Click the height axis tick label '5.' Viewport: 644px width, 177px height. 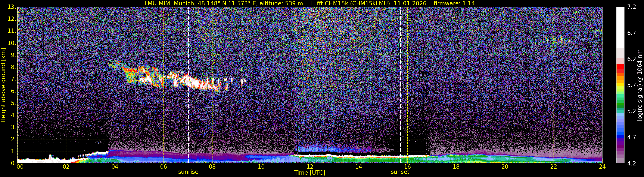[13, 103]
